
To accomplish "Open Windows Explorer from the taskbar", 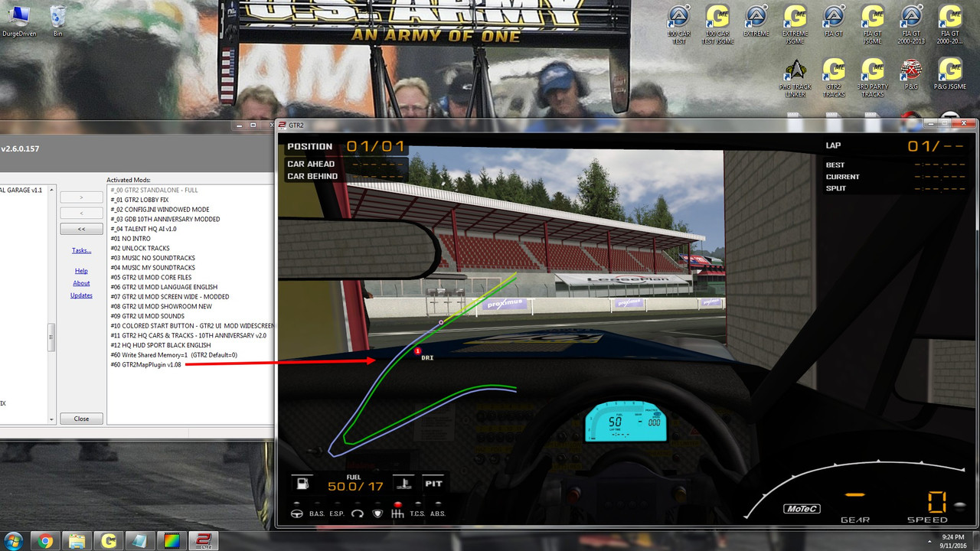I will 77,541.
